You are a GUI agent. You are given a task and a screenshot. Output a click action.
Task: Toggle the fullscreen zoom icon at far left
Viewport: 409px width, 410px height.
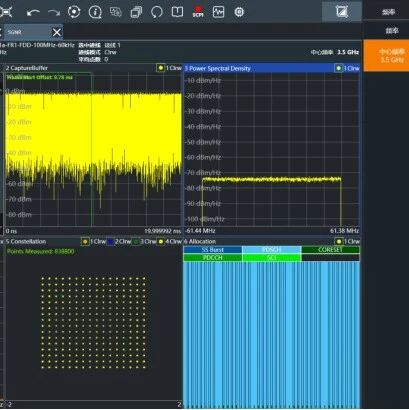(x=6, y=12)
